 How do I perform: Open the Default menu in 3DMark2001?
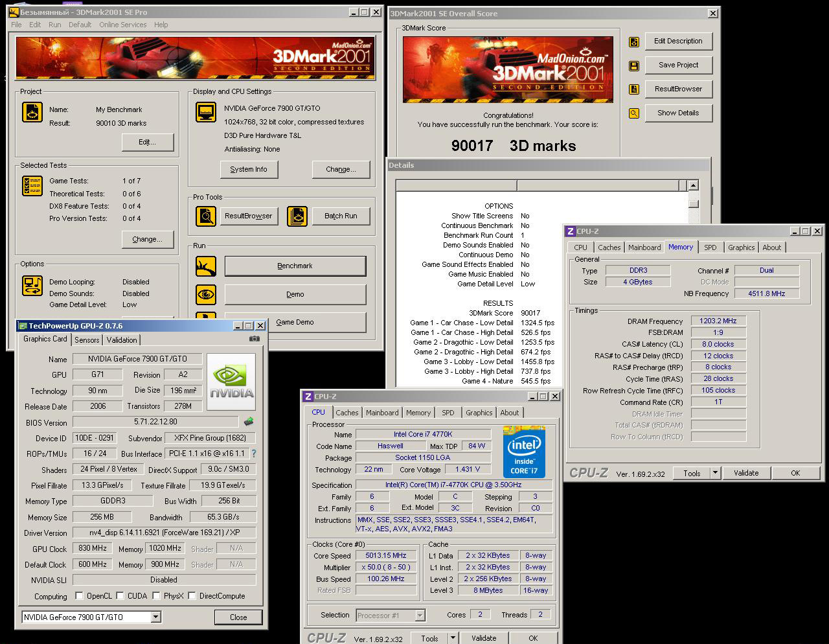[x=80, y=25]
